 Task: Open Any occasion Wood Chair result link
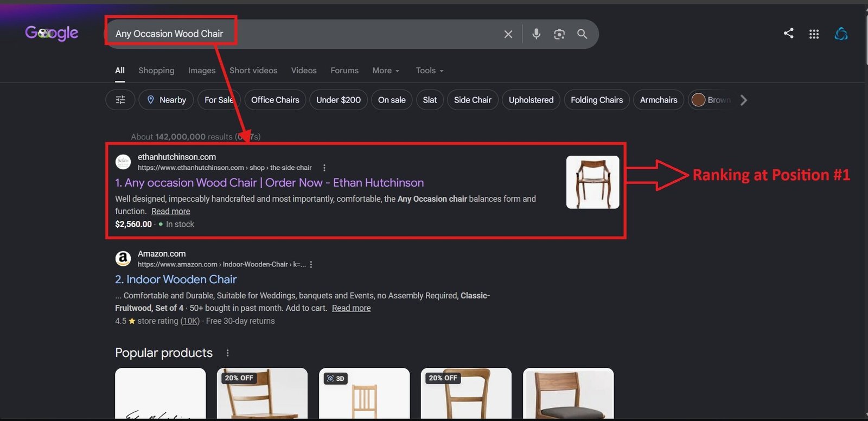pyautogui.click(x=270, y=183)
